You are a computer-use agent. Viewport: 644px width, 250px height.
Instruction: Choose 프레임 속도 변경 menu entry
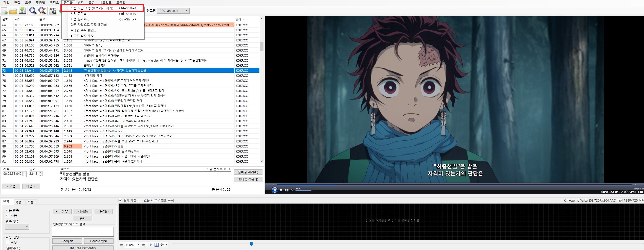(x=103, y=30)
